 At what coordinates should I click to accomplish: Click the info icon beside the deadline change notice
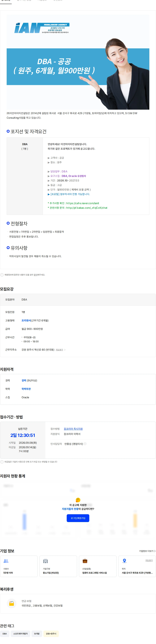coord(2,462)
